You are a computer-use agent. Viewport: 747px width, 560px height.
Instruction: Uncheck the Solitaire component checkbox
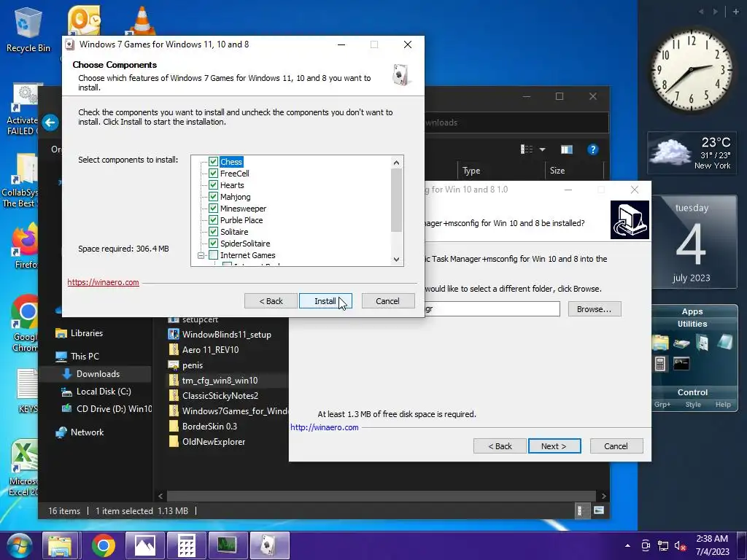pos(214,232)
